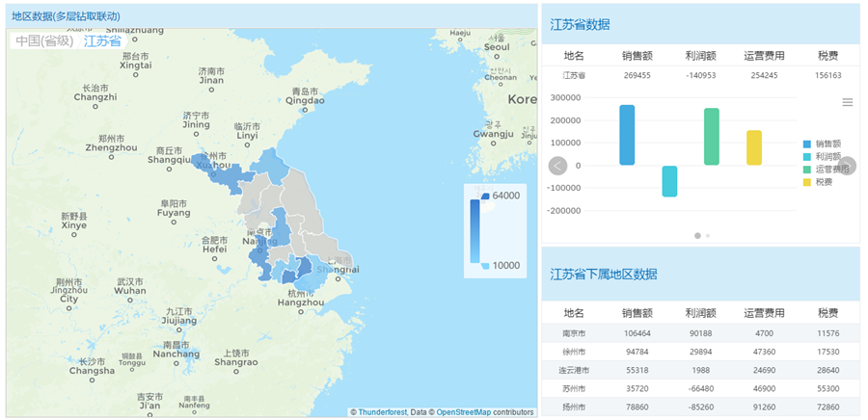Click the sales value 106464
The image size is (868, 420).
[x=637, y=333]
